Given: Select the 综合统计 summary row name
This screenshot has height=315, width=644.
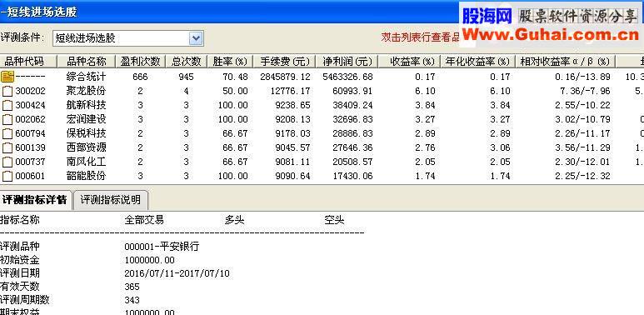Looking at the screenshot, I should (x=87, y=77).
